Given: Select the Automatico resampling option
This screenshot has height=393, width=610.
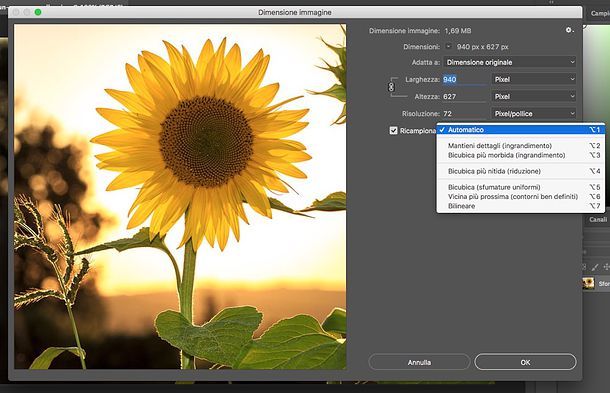Looking at the screenshot, I should click(521, 130).
